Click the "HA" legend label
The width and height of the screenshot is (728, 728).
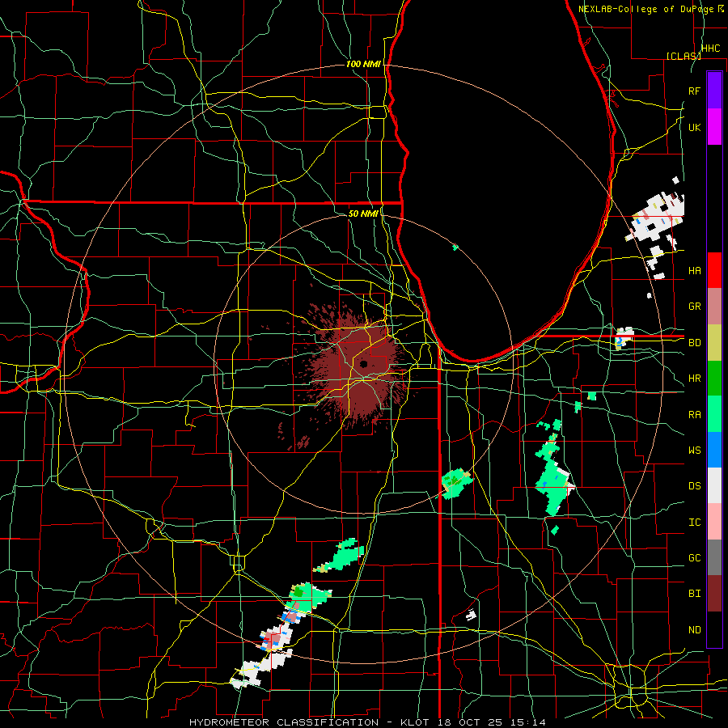pos(695,270)
